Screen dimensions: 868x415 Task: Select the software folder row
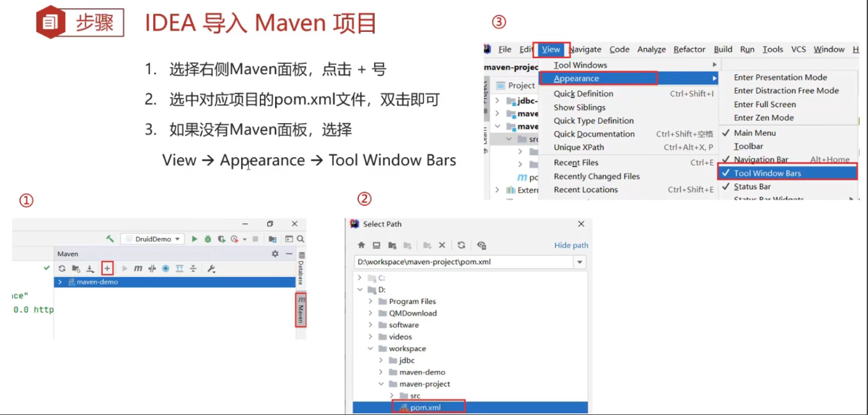click(x=470, y=325)
